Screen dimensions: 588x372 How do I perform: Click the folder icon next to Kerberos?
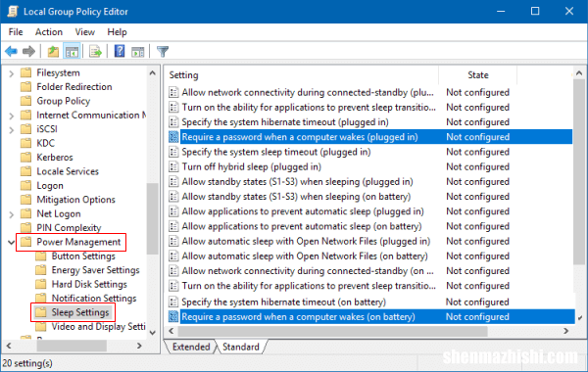coord(25,157)
